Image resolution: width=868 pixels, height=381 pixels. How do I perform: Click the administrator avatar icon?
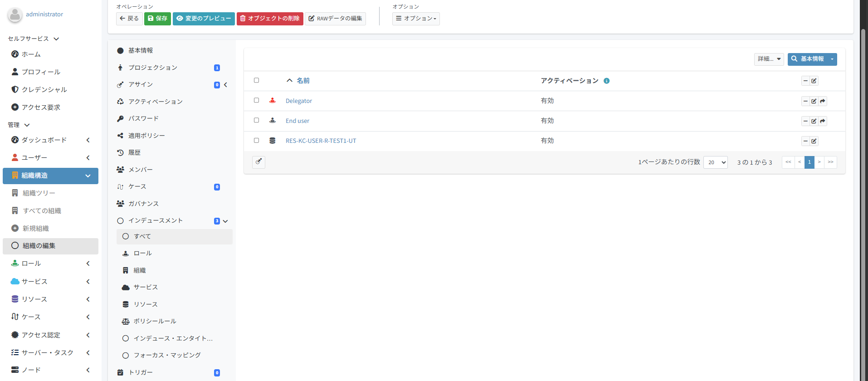[x=15, y=15]
